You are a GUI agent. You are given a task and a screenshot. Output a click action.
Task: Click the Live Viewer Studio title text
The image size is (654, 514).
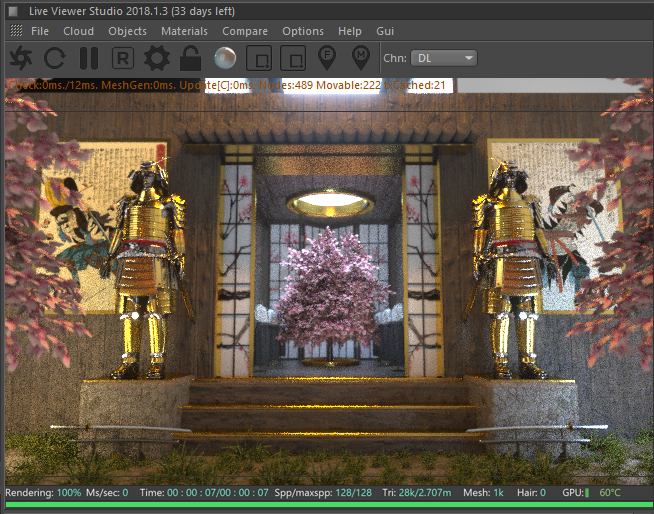[x=132, y=11]
